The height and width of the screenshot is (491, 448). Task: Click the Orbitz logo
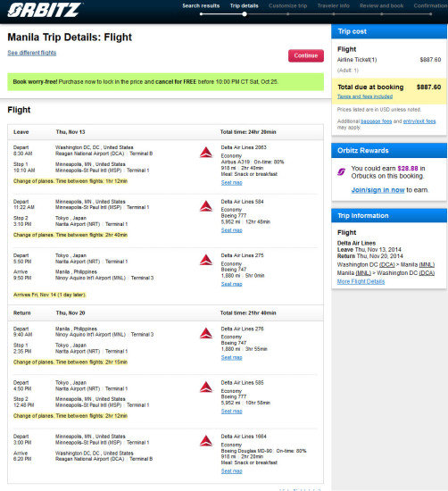45,10
